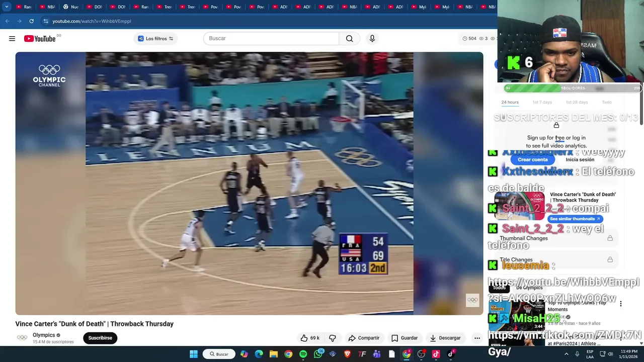Open File Explorer from the taskbar
This screenshot has height=362, width=644.
pyautogui.click(x=274, y=354)
